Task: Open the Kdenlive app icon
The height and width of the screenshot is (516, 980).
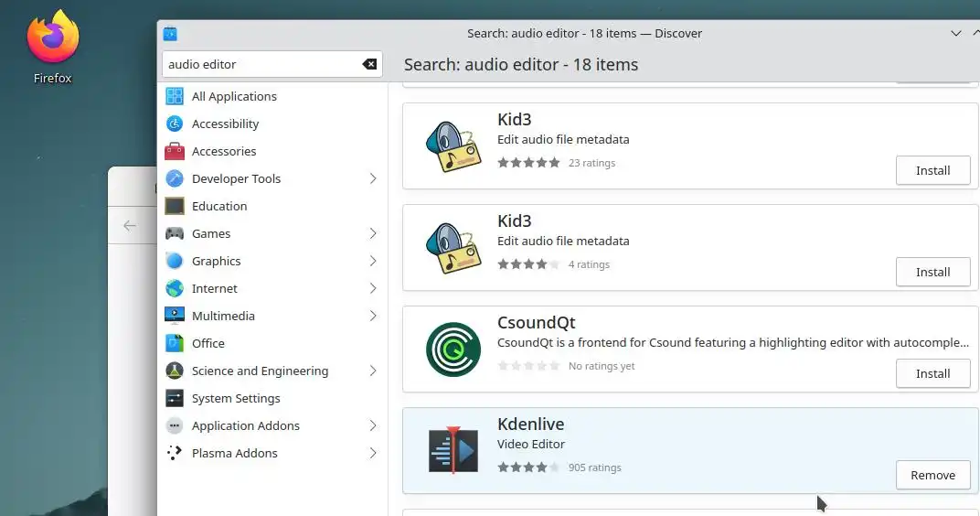Action: 453,450
